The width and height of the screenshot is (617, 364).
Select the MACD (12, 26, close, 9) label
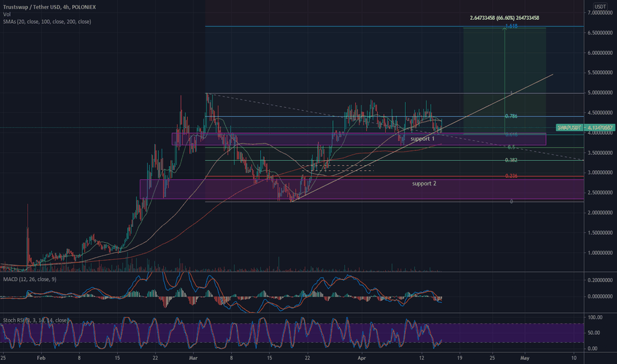30,279
